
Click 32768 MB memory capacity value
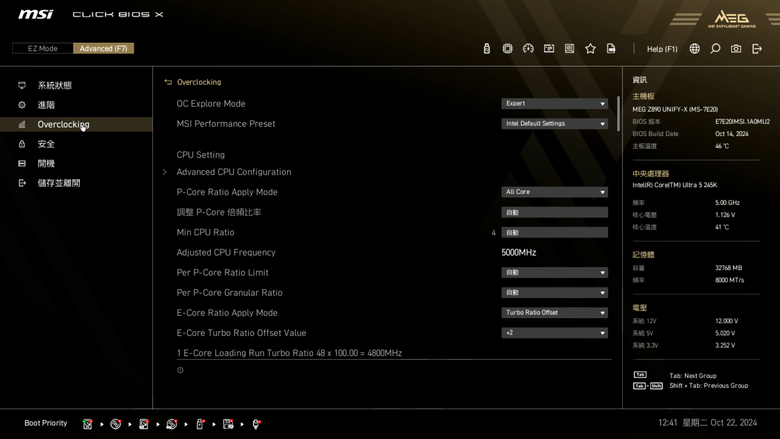pyautogui.click(x=728, y=267)
